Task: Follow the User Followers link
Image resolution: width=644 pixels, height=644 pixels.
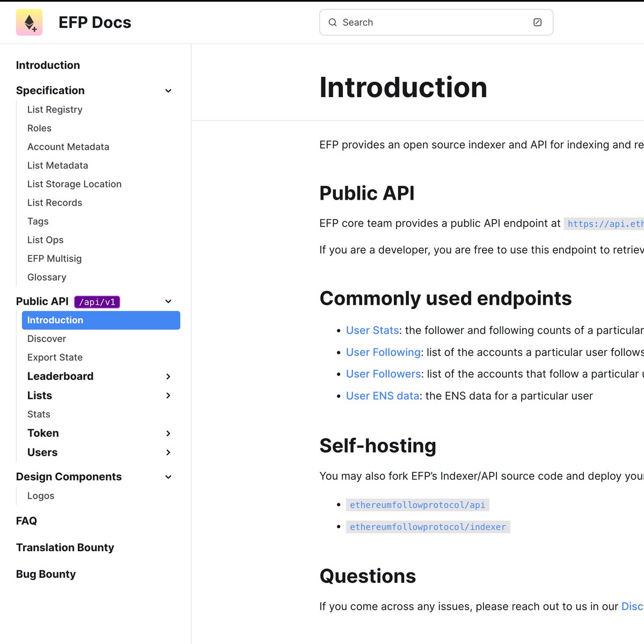Action: point(384,374)
